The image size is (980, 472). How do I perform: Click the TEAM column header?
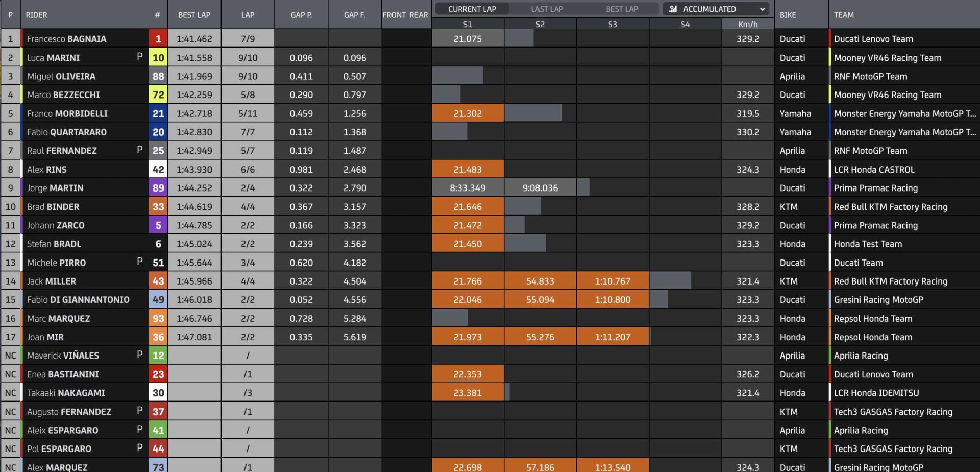click(844, 15)
